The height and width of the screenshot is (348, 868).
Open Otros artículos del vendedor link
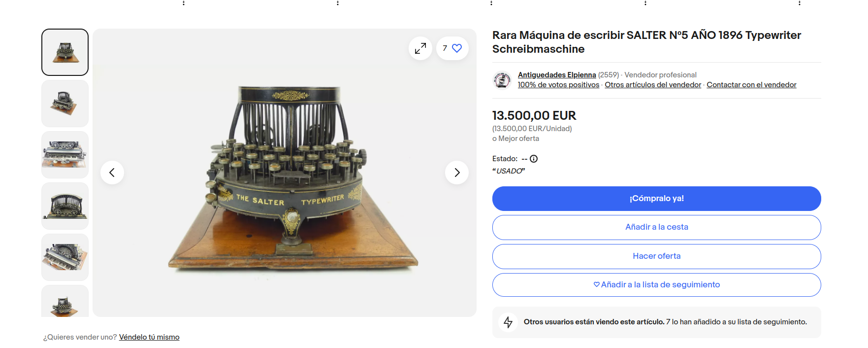coord(652,85)
